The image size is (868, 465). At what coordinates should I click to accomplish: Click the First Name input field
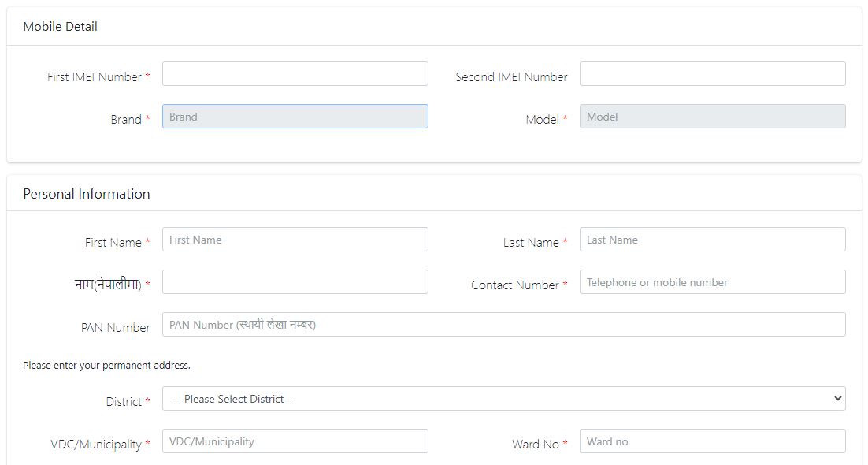(295, 239)
